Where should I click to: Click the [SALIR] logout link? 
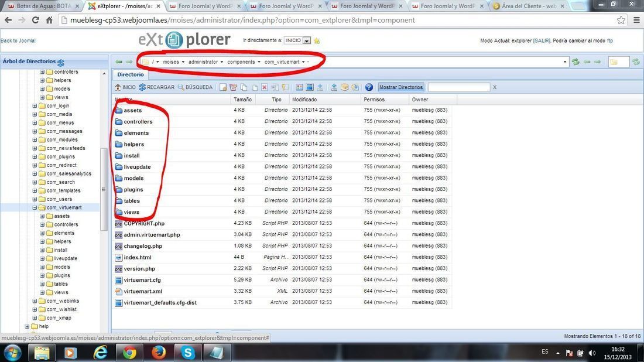pos(542,40)
